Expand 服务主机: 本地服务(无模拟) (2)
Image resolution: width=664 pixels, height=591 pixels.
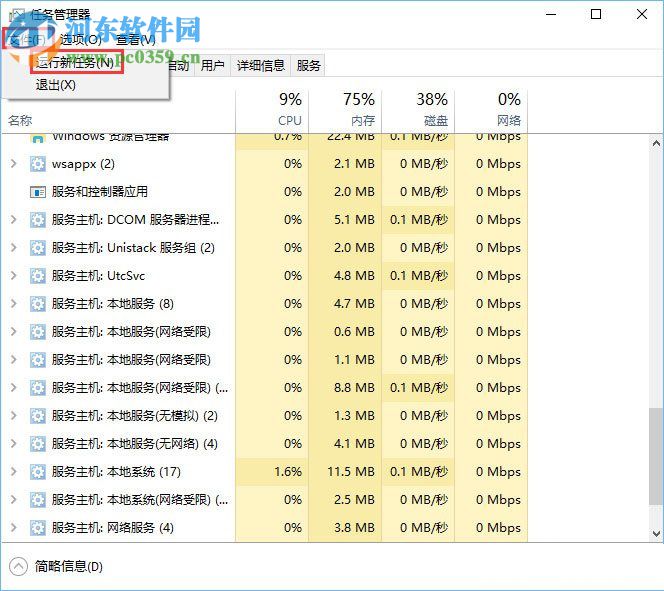pos(14,415)
